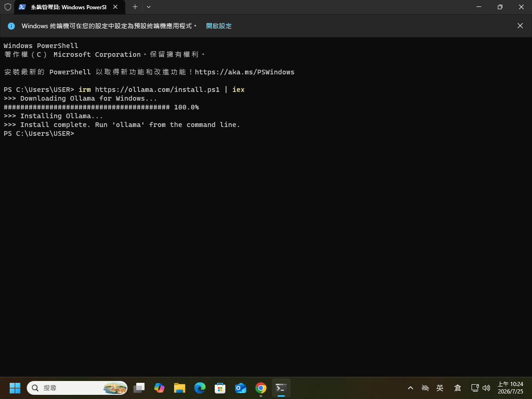The height and width of the screenshot is (399, 532).
Task: Click the https://aka.ms/PSWindows URL text
Action: (245, 72)
